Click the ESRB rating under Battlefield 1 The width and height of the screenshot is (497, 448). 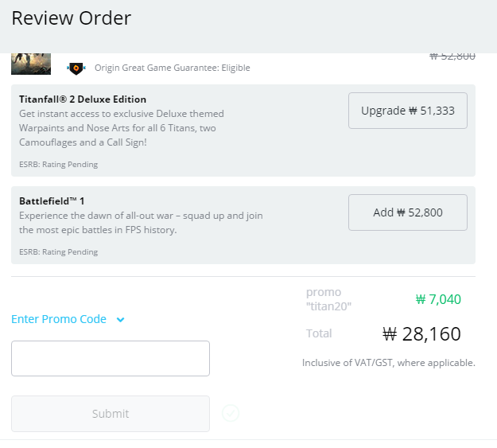tap(58, 252)
